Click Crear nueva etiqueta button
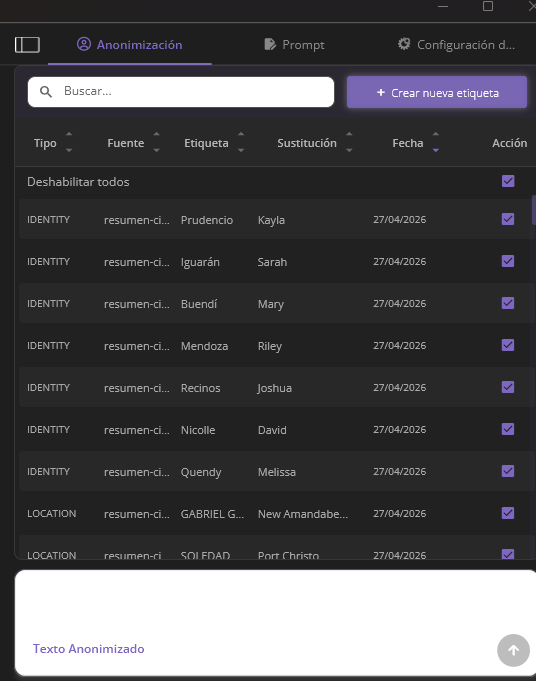 [437, 92]
